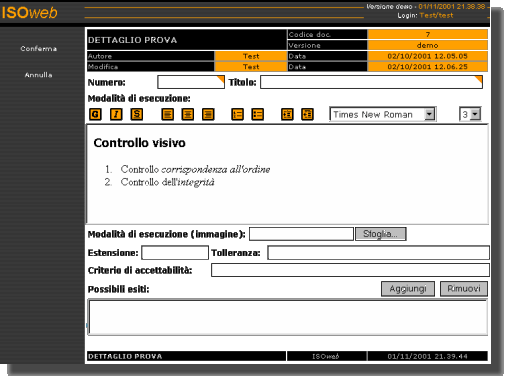This screenshot has height=376, width=505.
Task: Click the 'Test/test' login text
Action: coord(436,15)
